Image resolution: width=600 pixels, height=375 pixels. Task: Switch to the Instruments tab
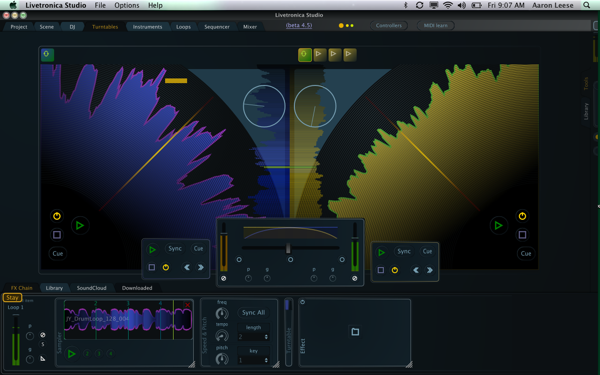[x=147, y=26]
